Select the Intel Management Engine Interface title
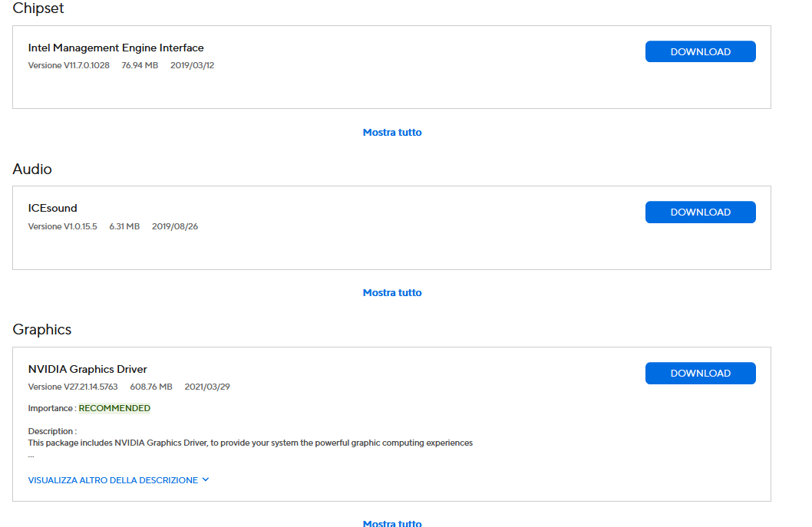 tap(116, 48)
